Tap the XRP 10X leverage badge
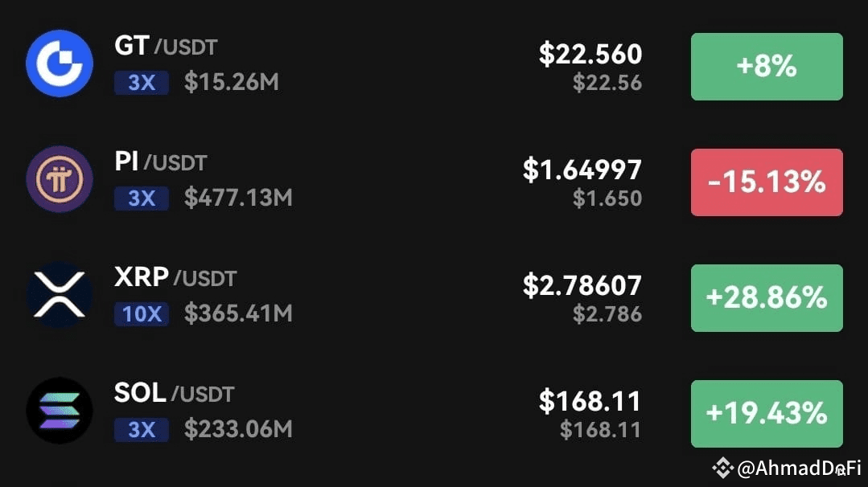 coord(142,313)
